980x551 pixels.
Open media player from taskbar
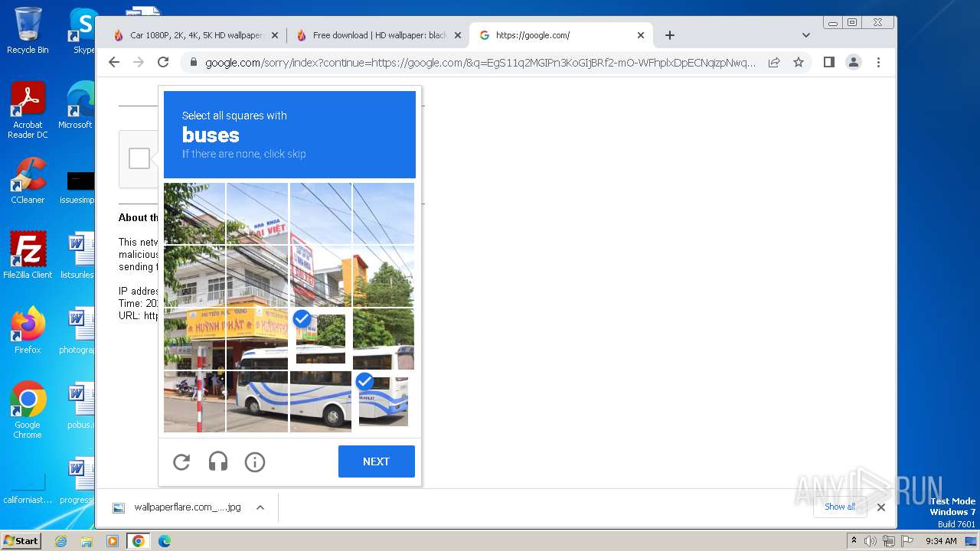pos(113,541)
